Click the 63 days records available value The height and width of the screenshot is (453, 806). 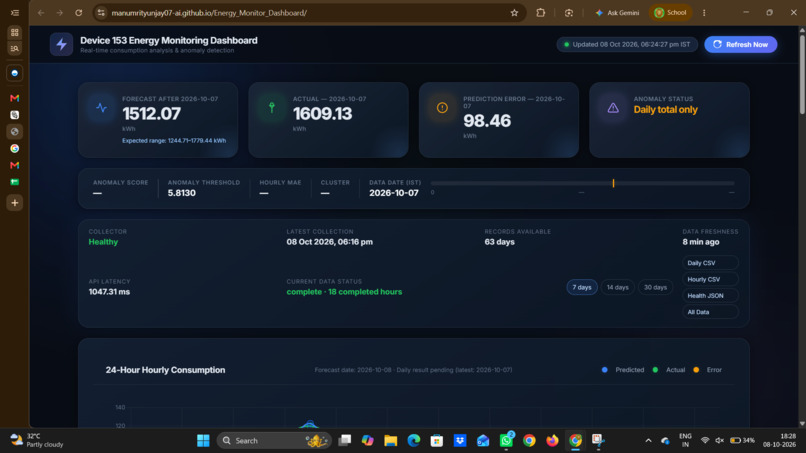tap(499, 242)
